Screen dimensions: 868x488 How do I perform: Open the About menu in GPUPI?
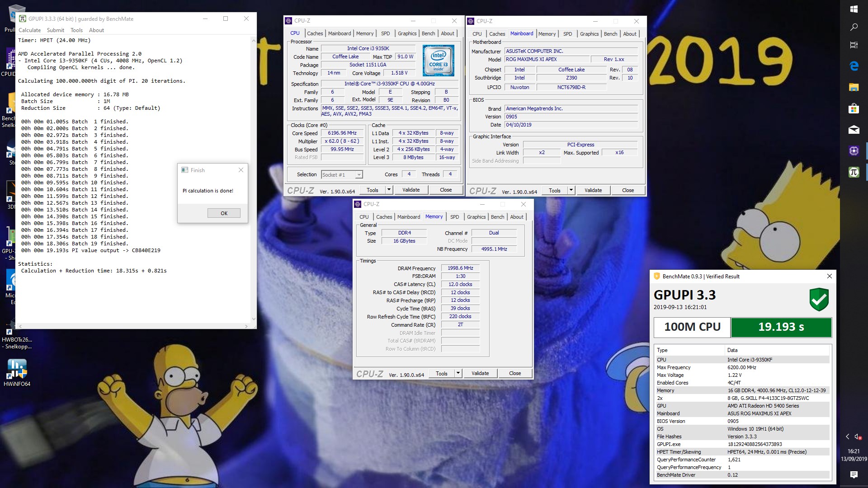pyautogui.click(x=96, y=30)
